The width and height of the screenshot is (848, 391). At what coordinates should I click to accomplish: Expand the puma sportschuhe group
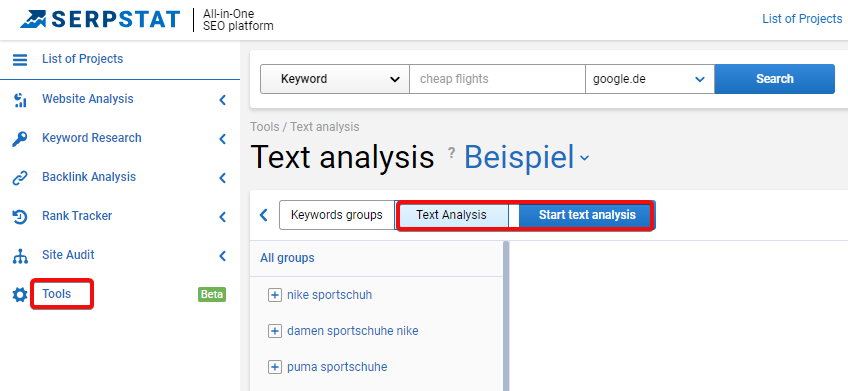pos(275,367)
